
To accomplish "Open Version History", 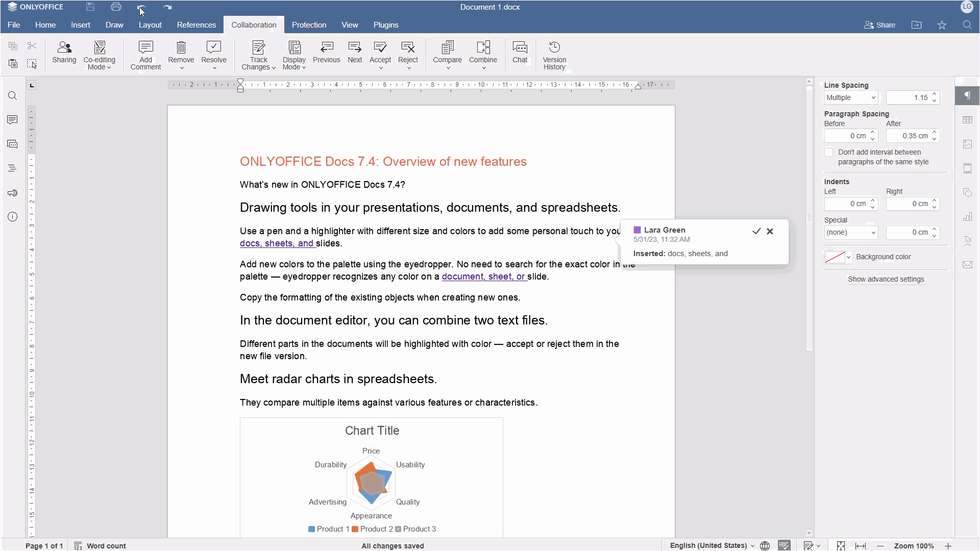I will pyautogui.click(x=554, y=55).
